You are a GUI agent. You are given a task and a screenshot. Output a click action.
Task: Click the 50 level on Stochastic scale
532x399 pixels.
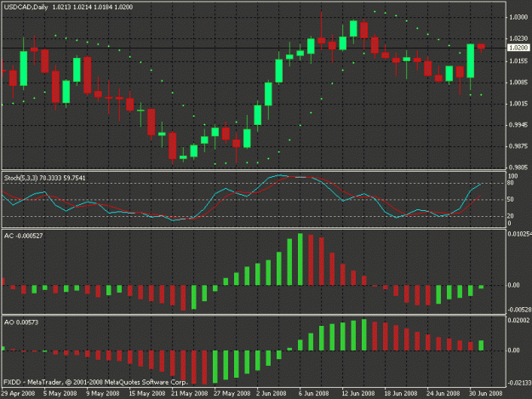tap(511, 200)
